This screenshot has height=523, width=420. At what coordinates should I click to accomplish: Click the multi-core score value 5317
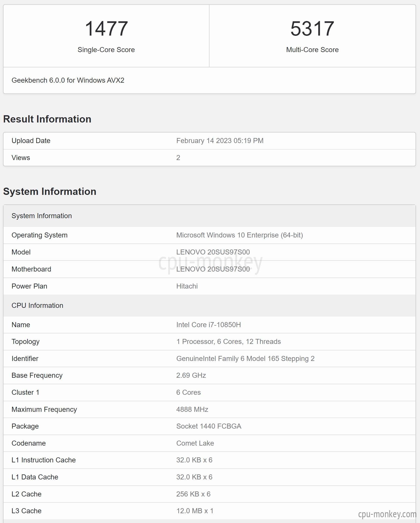[312, 29]
